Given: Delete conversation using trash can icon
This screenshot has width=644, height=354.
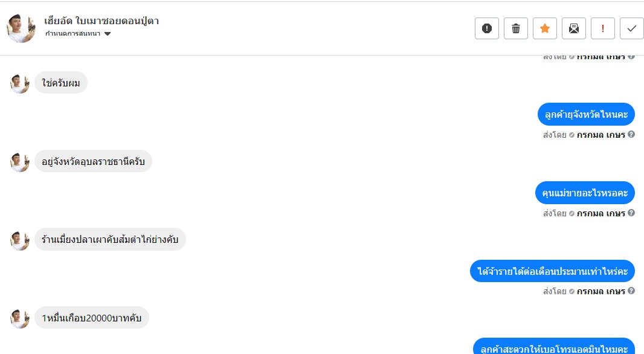Looking at the screenshot, I should tap(516, 28).
